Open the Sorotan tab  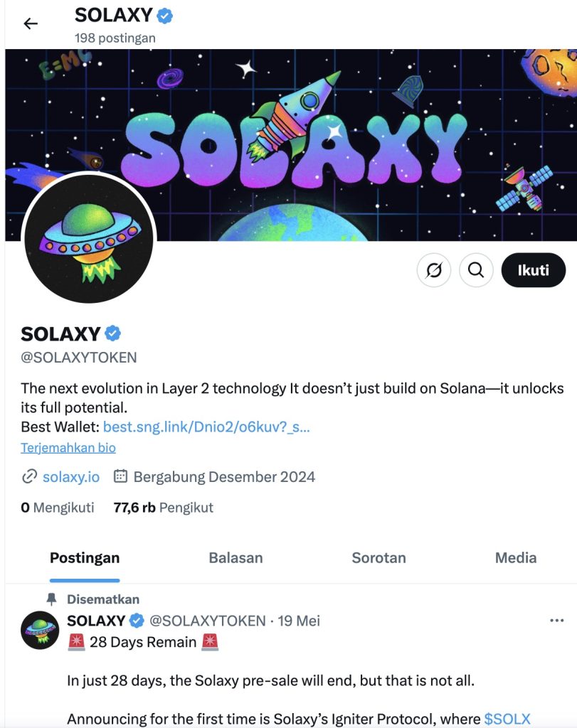coord(379,558)
